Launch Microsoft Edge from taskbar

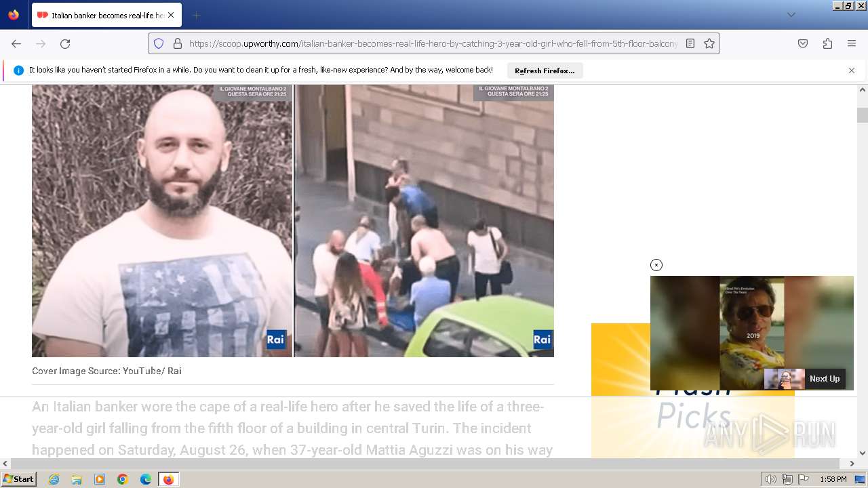coord(146,479)
